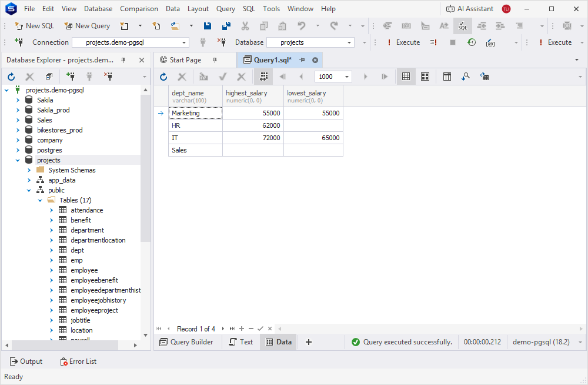Click the demo-pgsql (18.2) connection status
This screenshot has height=385, width=588.
(x=541, y=342)
